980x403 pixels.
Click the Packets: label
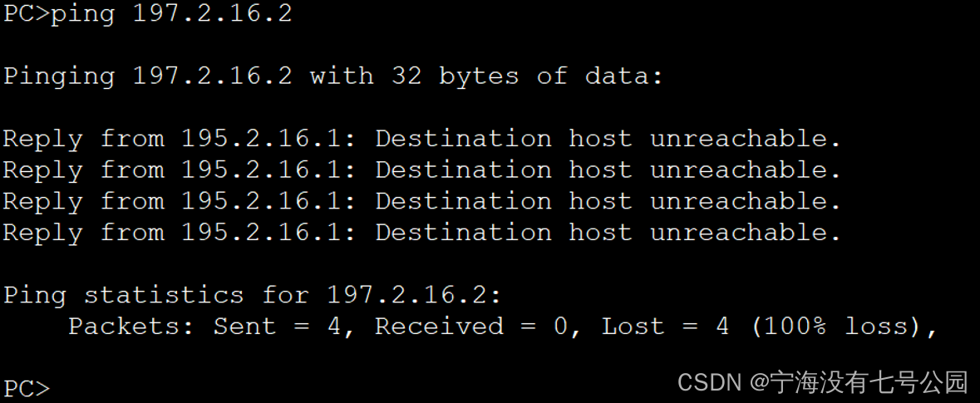pos(131,327)
